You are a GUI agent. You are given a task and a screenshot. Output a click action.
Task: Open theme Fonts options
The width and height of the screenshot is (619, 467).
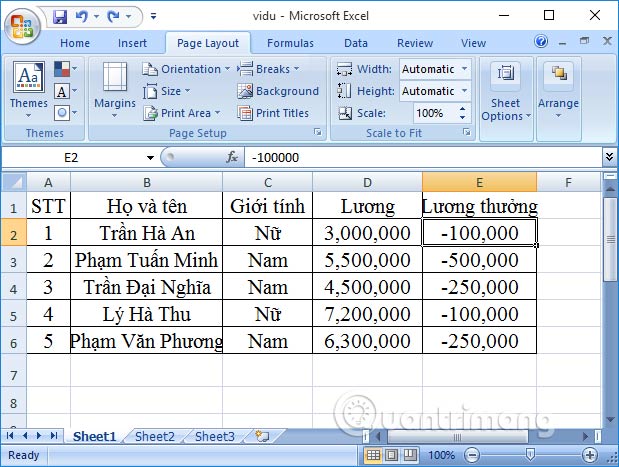click(x=65, y=91)
